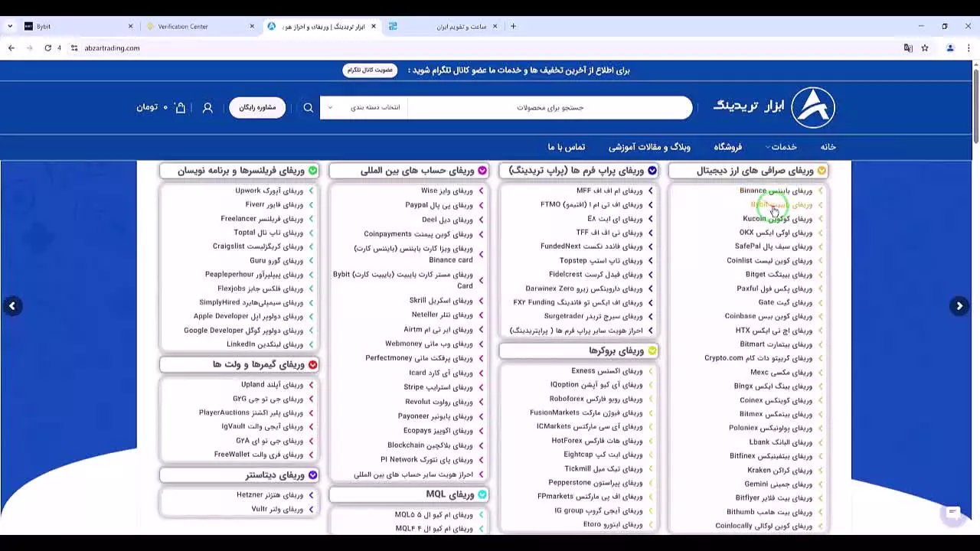The height and width of the screenshot is (551, 980).
Task: Click the right carousel navigation arrow
Action: (x=959, y=305)
